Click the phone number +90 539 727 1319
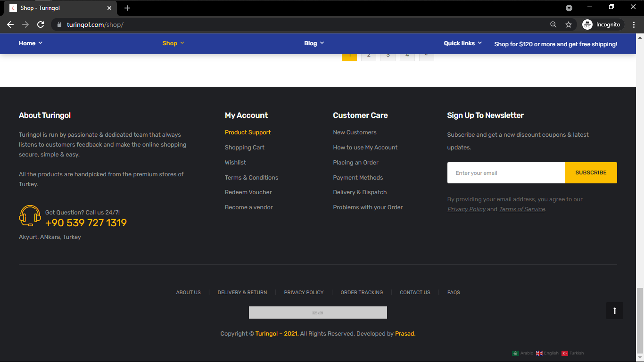 pyautogui.click(x=86, y=223)
